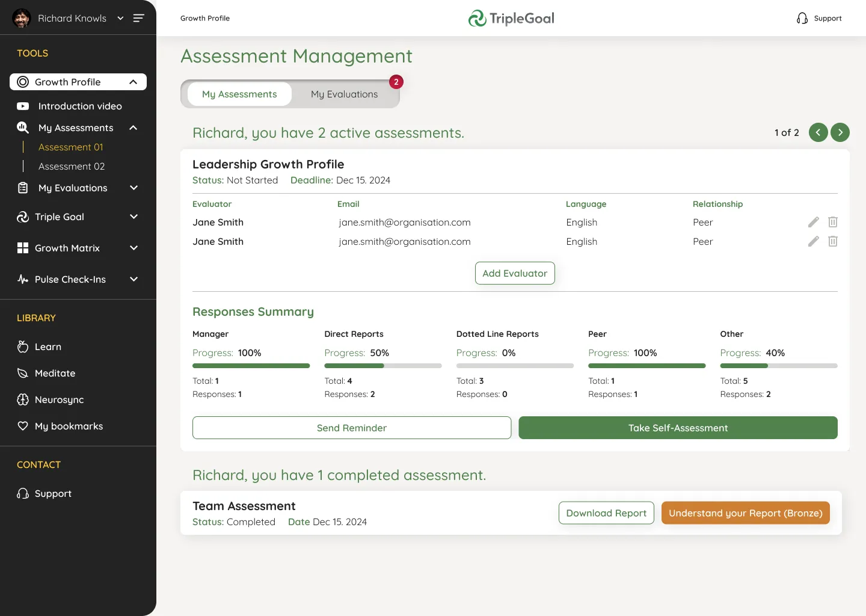Screen dimensions: 866x616
Task: Click the Growth Matrix grid icon
Action: (x=22, y=248)
